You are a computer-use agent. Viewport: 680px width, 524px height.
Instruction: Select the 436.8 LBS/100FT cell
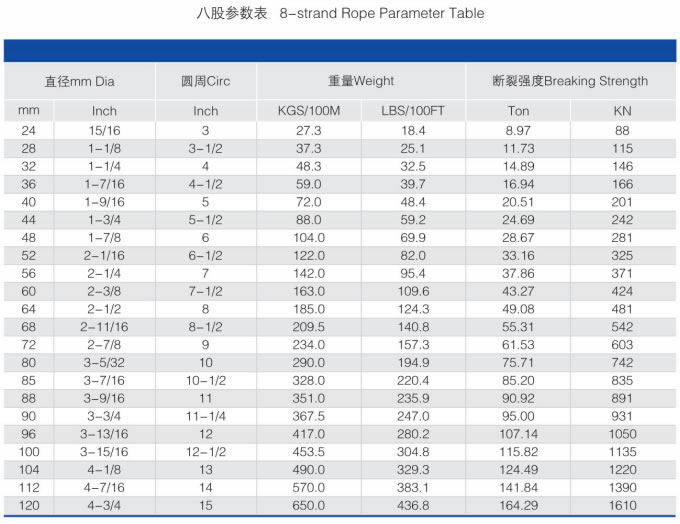(413, 506)
